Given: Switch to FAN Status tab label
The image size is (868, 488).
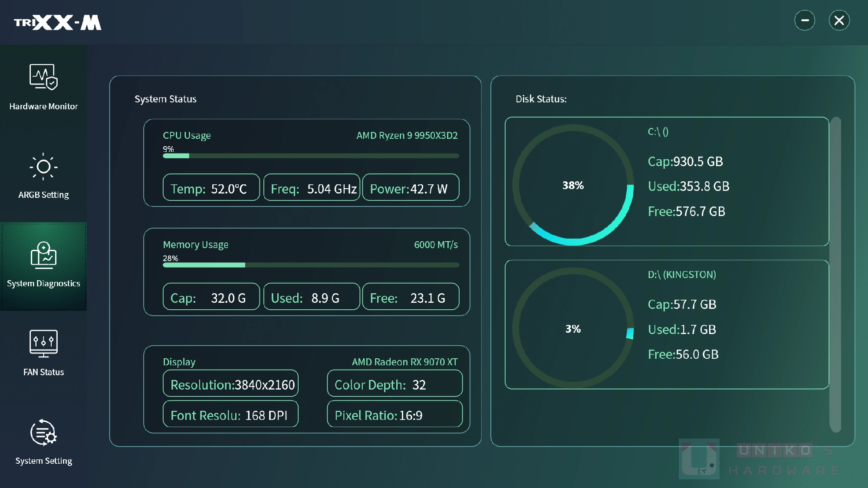Looking at the screenshot, I should [43, 372].
